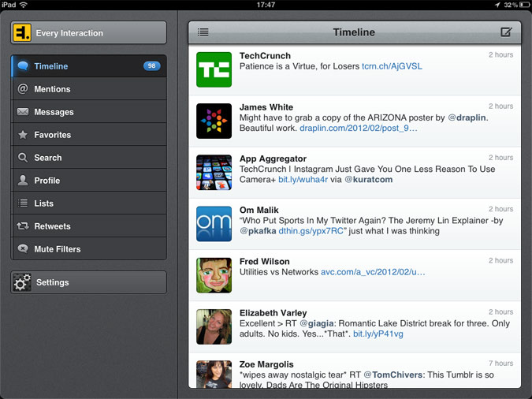The image size is (532, 399).
Task: Show Favorites
Action: 89,135
